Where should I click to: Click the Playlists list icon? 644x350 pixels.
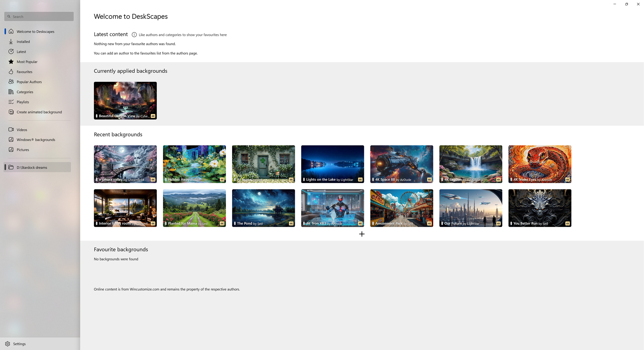click(11, 102)
